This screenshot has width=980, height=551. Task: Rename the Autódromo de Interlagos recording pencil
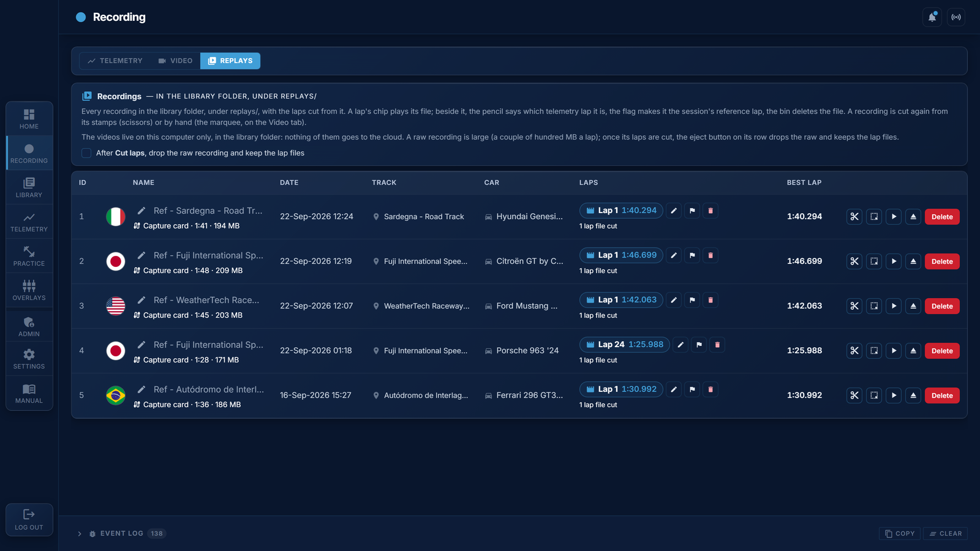pyautogui.click(x=141, y=389)
